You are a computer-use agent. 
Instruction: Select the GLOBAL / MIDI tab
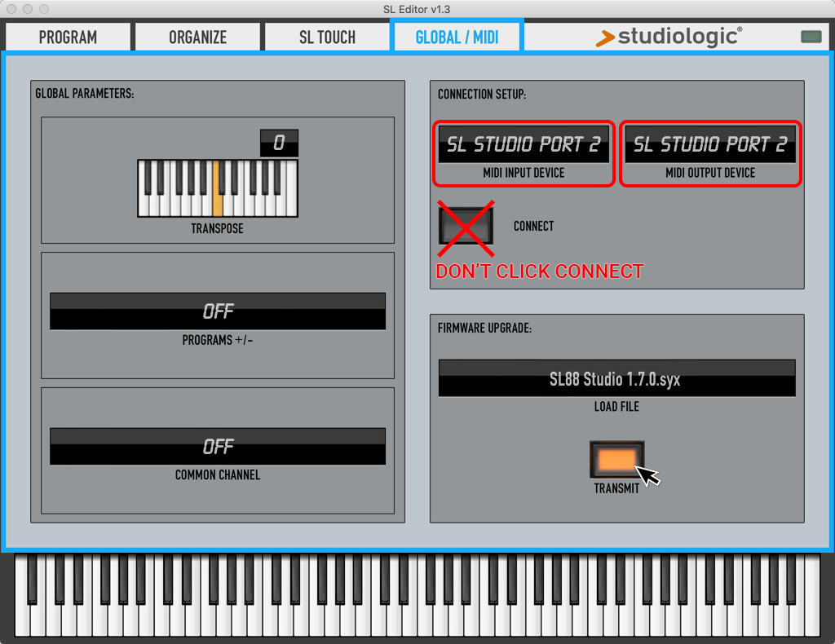tap(457, 37)
